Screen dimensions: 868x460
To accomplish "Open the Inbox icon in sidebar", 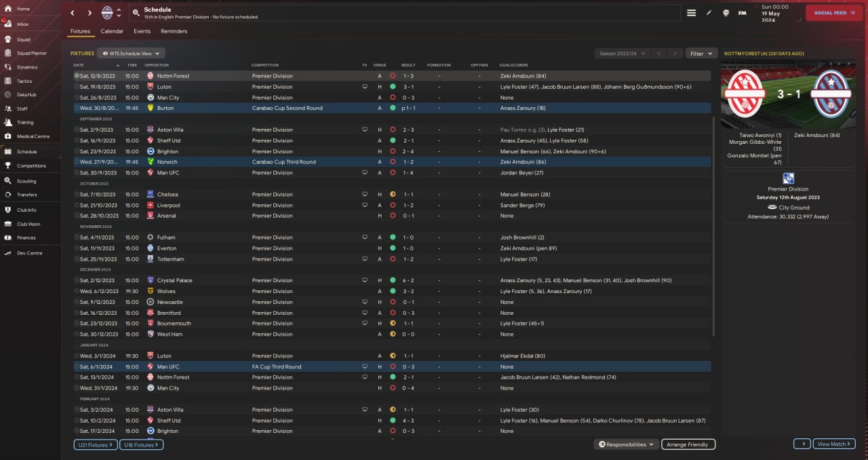I will coord(7,24).
